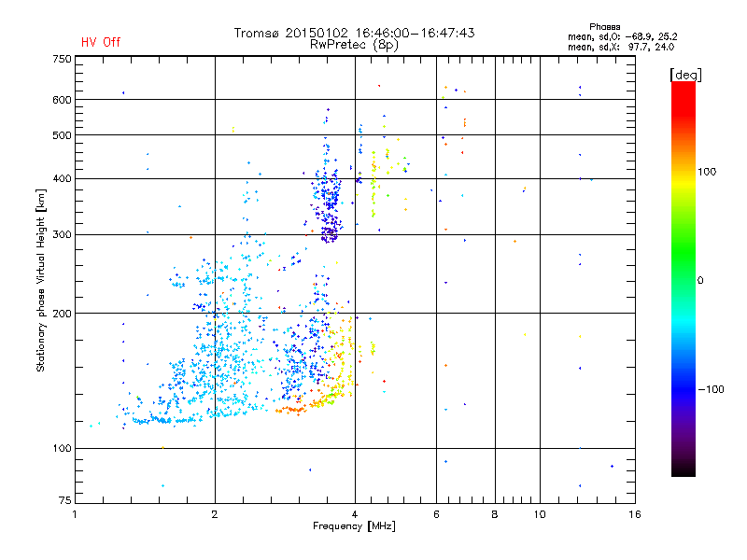This screenshot has height=560, width=747.
Task: Click the y-axis tick label '500'
Action: click(x=62, y=135)
